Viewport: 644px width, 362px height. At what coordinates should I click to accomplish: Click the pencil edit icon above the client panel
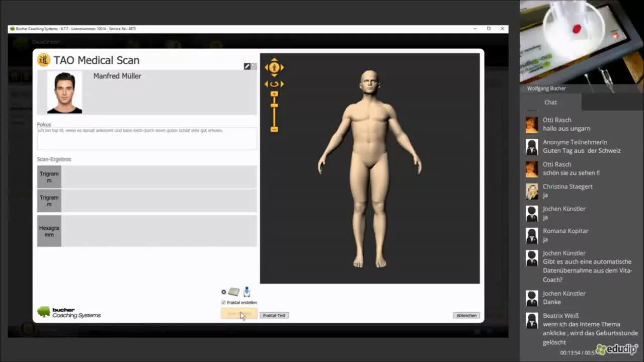(247, 66)
